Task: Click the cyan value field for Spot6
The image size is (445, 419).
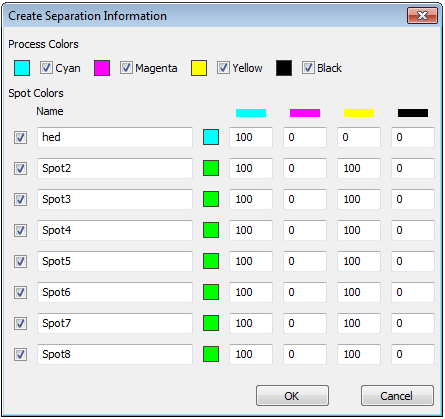Action: click(251, 292)
